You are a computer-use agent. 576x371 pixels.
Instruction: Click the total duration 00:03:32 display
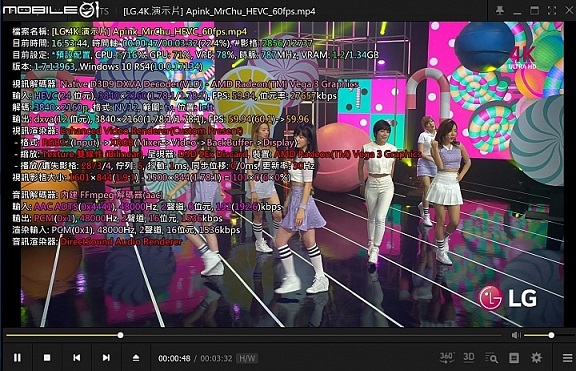(216, 358)
